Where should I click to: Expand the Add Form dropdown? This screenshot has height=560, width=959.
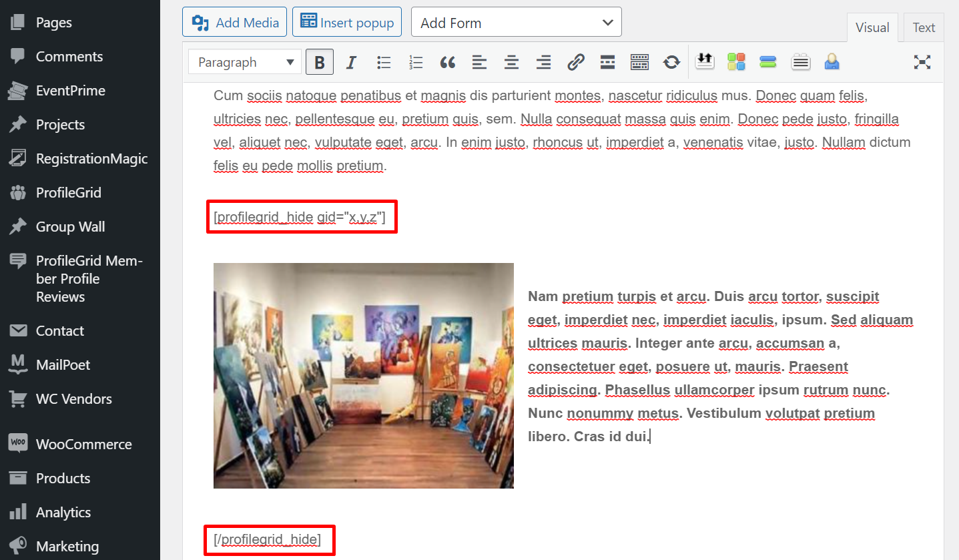(x=516, y=23)
